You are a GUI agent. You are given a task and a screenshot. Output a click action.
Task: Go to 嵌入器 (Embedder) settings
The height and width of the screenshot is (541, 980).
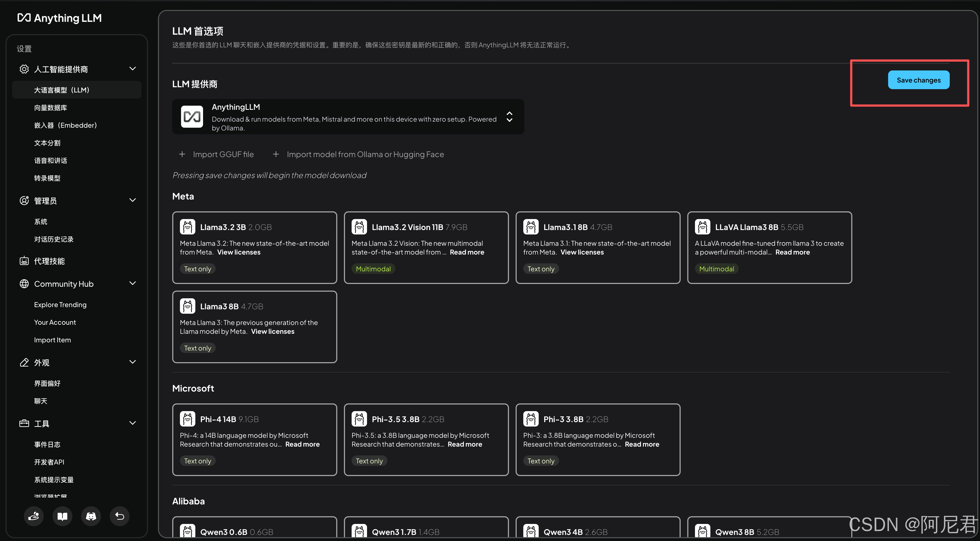click(65, 125)
